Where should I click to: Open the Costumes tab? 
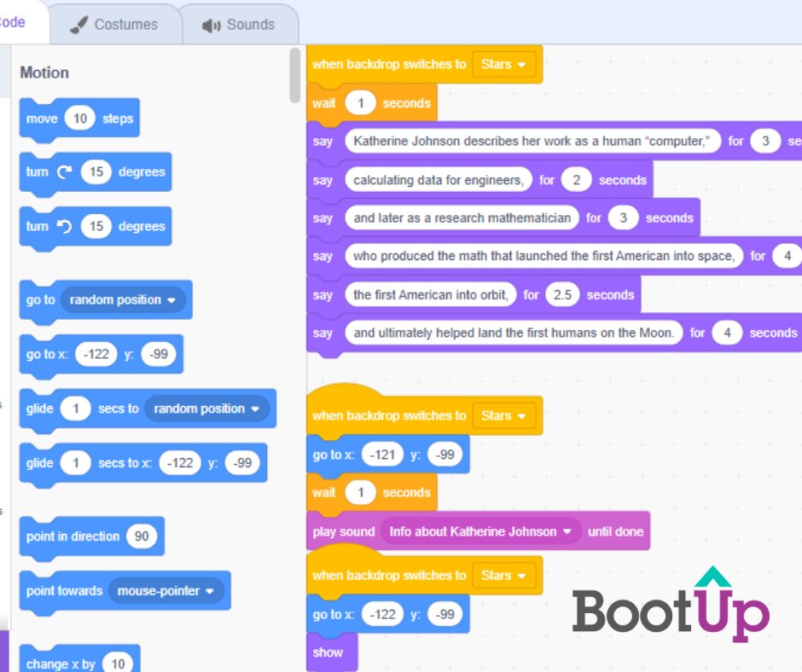tap(115, 24)
